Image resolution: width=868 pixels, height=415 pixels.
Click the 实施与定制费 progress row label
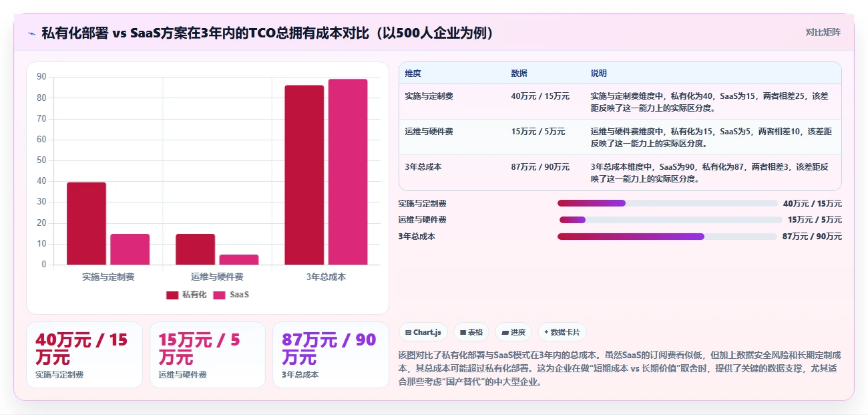[422, 203]
